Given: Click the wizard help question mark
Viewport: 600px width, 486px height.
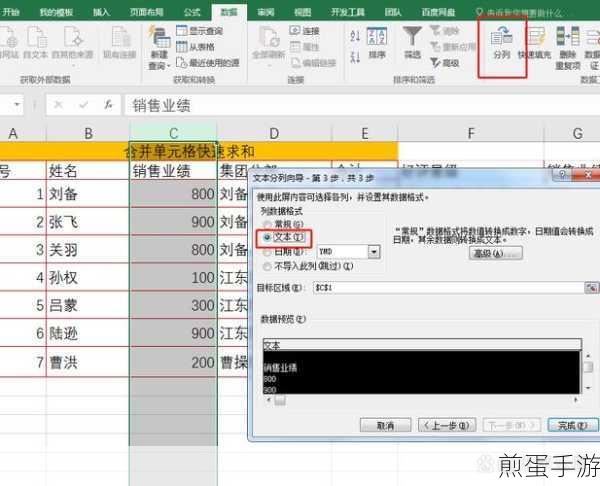Looking at the screenshot, I should [562, 175].
